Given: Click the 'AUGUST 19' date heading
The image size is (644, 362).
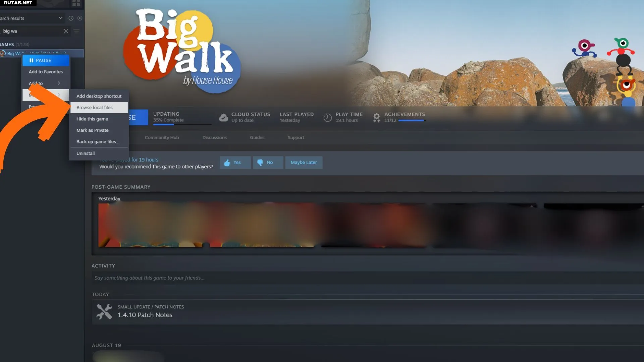Looking at the screenshot, I should pyautogui.click(x=106, y=345).
